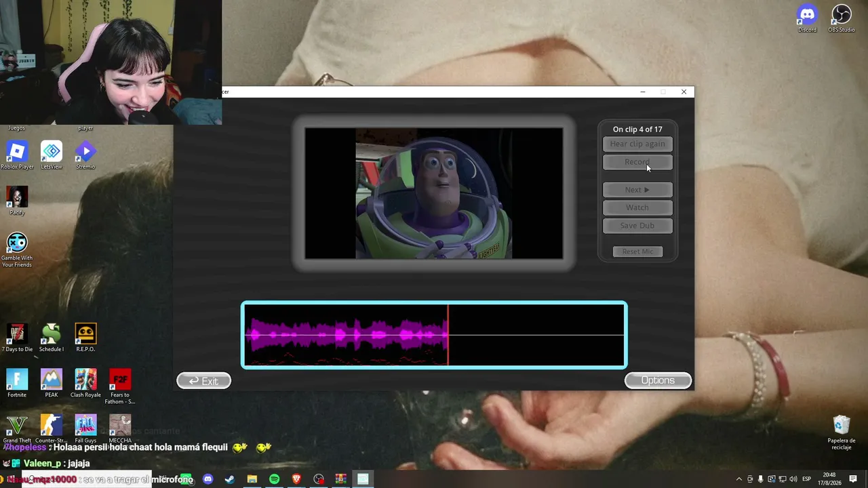Viewport: 868px width, 488px height.
Task: Open the volume tray icon
Action: click(x=793, y=479)
